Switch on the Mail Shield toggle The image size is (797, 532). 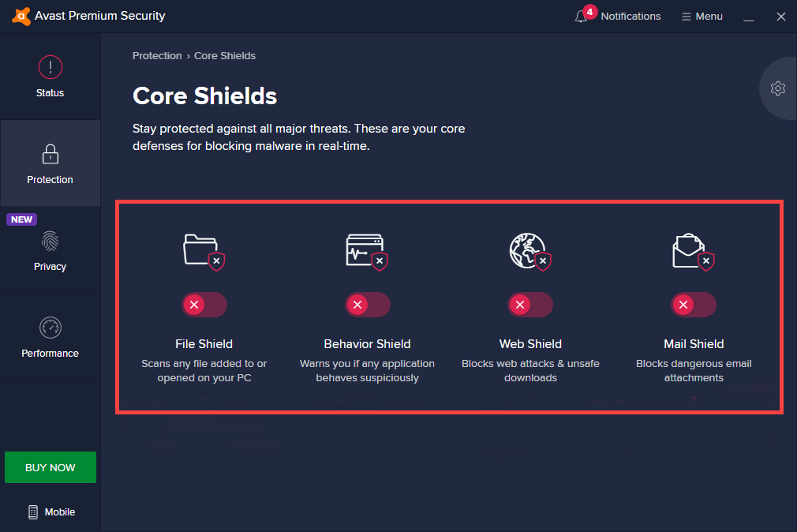click(x=694, y=305)
